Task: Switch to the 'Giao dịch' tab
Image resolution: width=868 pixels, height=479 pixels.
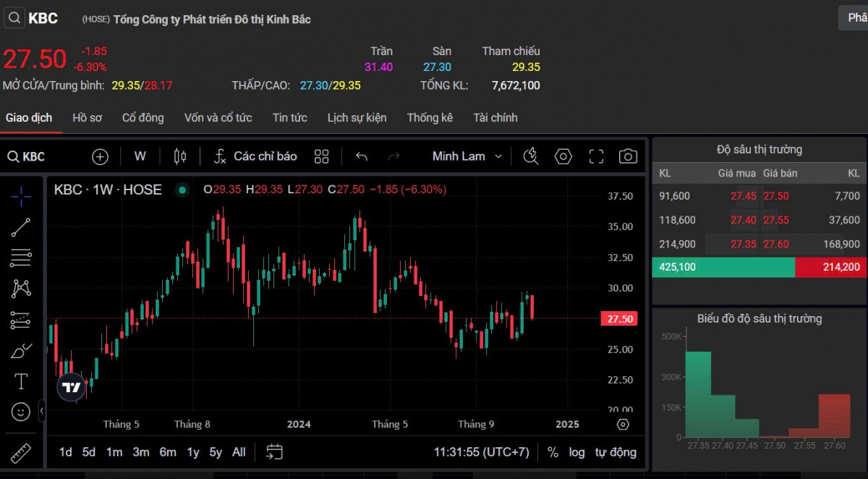Action: 29,118
